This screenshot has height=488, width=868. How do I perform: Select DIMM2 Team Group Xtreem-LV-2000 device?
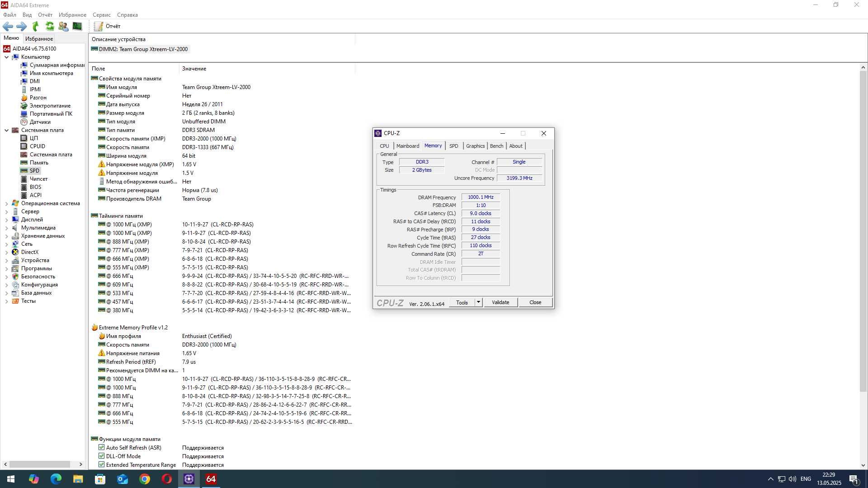click(140, 49)
